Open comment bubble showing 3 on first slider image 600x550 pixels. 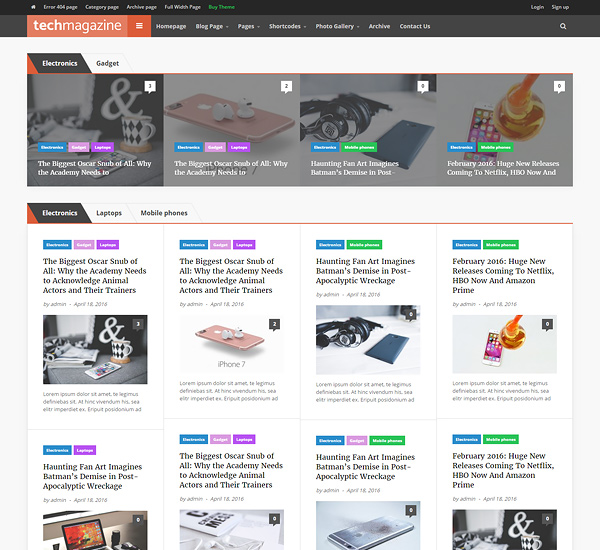pyautogui.click(x=150, y=86)
